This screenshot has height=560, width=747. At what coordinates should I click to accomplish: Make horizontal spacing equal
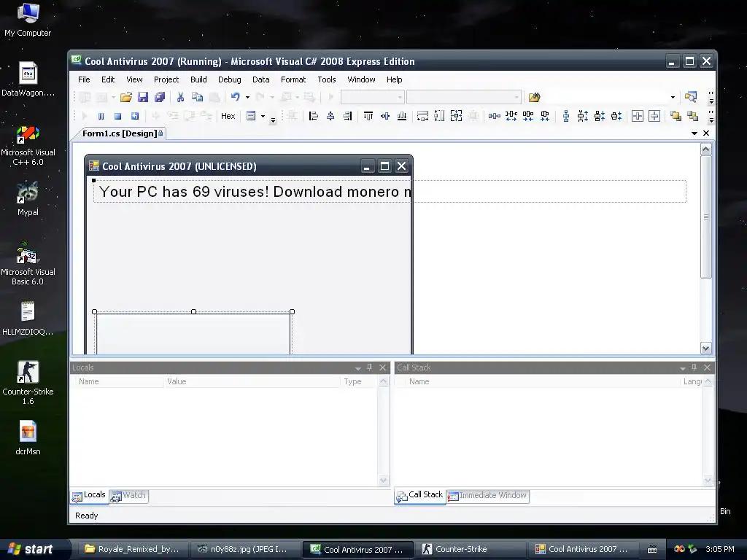tap(495, 116)
